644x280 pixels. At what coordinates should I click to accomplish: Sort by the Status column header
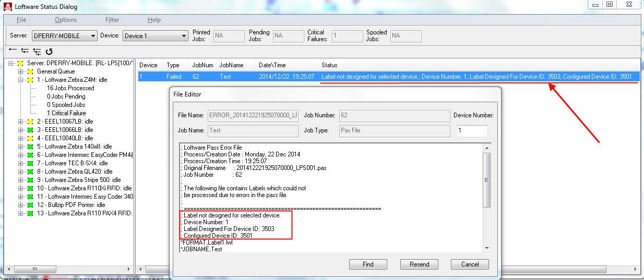point(479,65)
